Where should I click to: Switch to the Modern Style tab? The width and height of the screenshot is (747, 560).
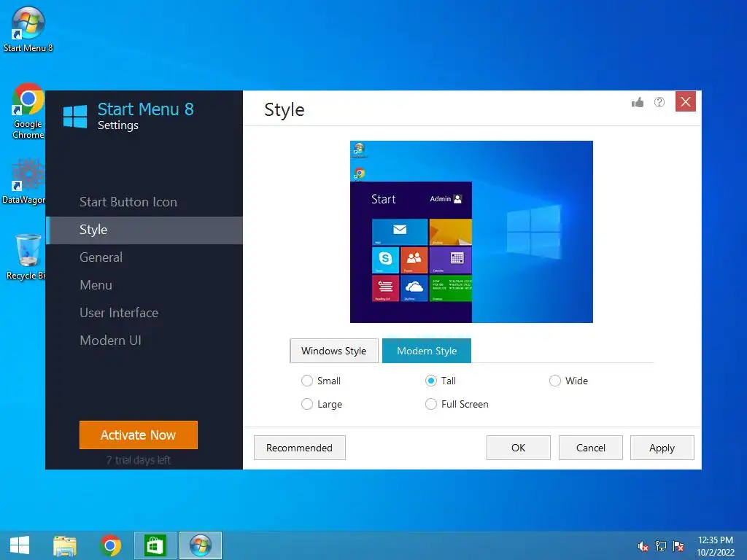tap(426, 351)
